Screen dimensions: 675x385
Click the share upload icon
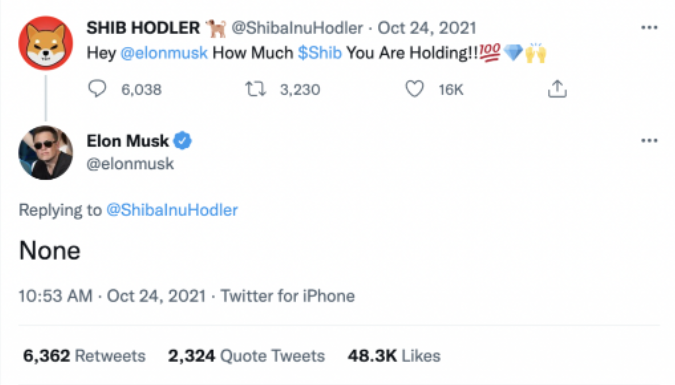click(x=557, y=89)
